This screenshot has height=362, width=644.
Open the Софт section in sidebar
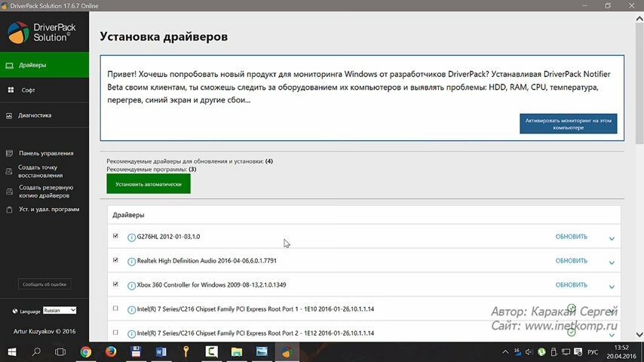click(44, 90)
